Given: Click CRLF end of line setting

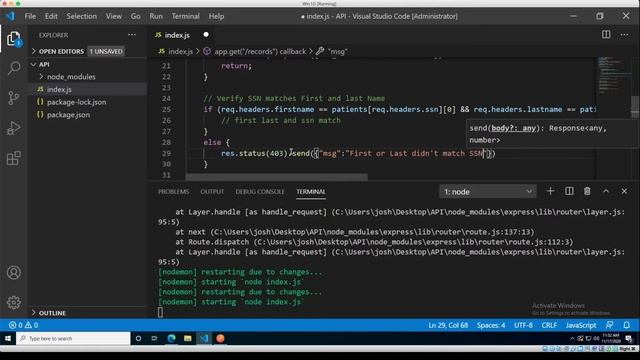Looking at the screenshot, I should [549, 325].
